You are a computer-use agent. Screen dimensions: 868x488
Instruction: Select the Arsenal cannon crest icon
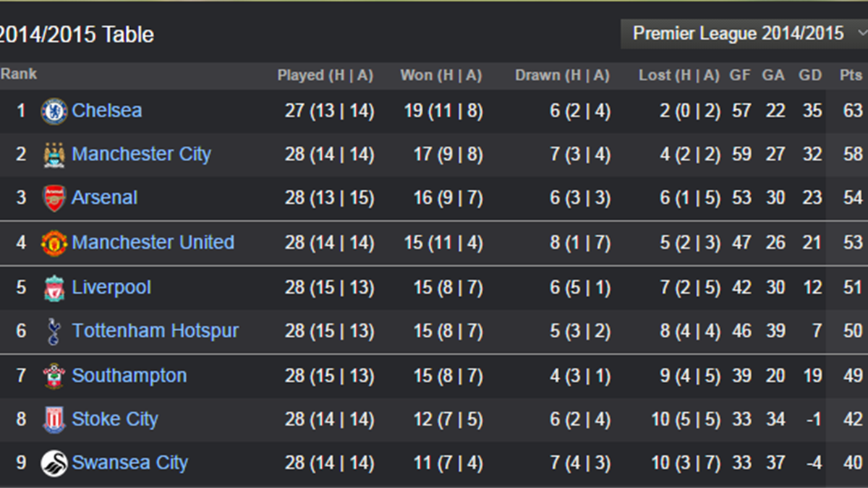click(54, 197)
